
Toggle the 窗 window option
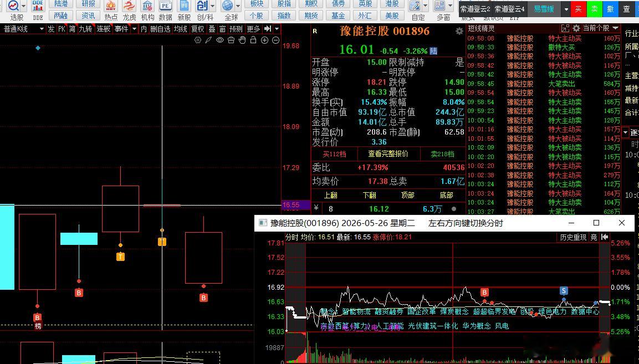(222, 29)
